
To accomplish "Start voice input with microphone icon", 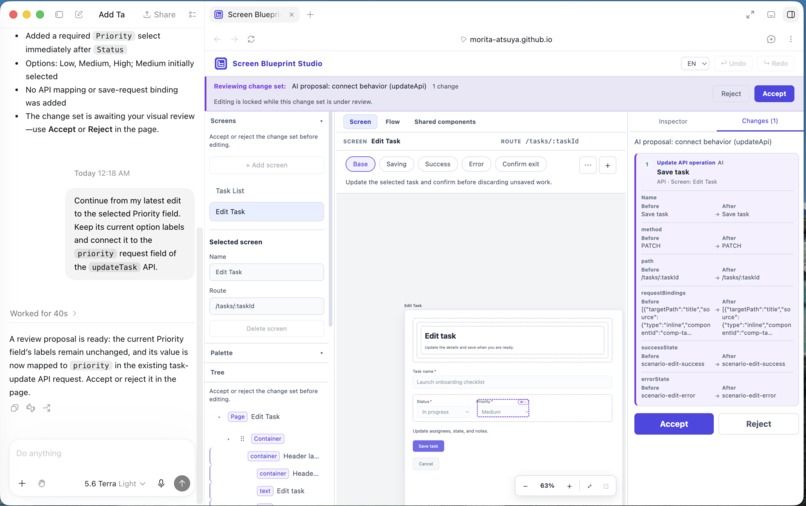I will [x=161, y=483].
